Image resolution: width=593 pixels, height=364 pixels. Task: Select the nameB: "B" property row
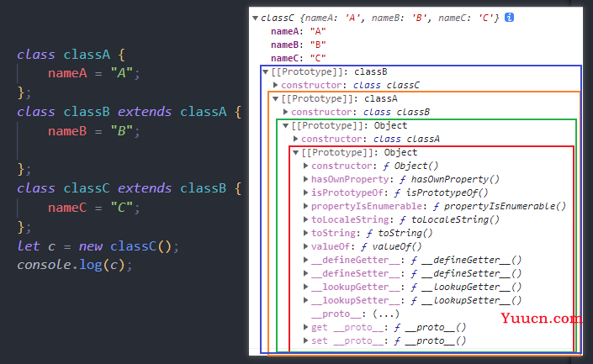click(299, 45)
